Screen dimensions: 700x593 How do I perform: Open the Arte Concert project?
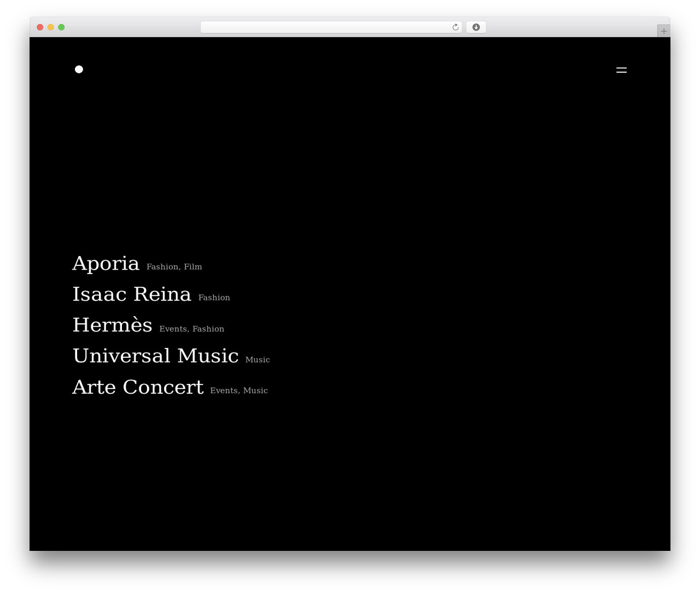click(138, 387)
